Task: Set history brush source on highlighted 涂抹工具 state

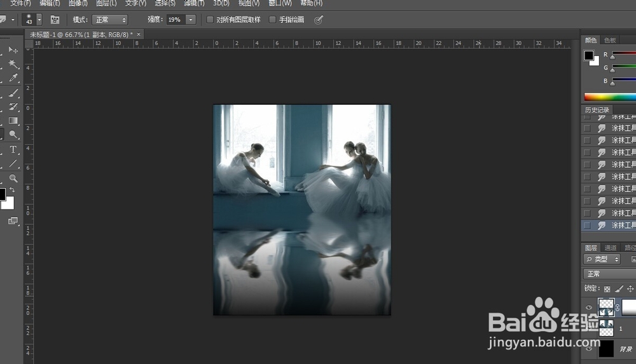Action: point(587,225)
